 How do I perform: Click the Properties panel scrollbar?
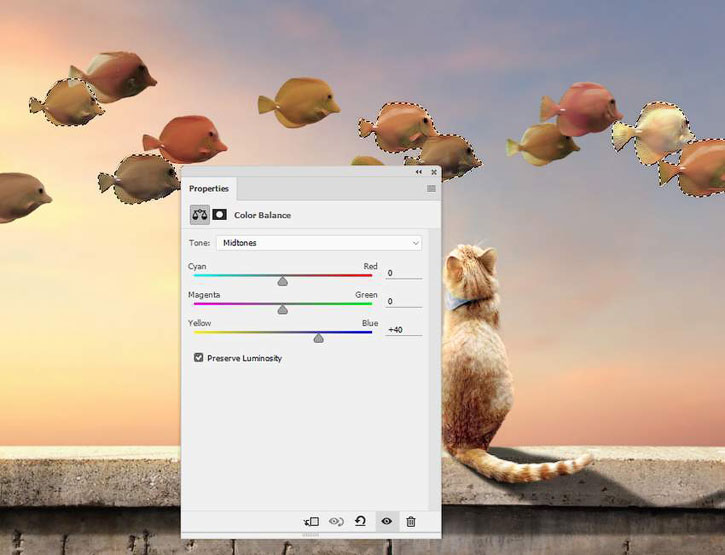(x=434, y=369)
